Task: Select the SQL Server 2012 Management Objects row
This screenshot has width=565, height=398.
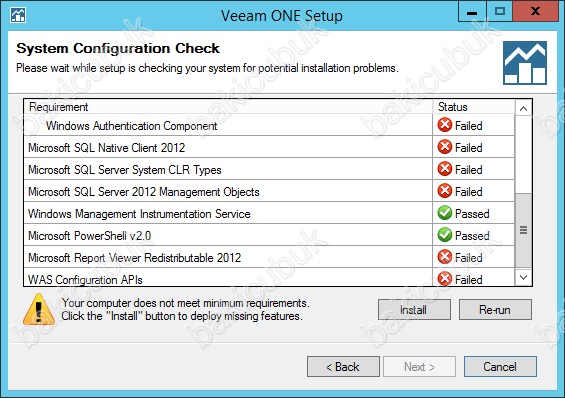Action: click(269, 191)
